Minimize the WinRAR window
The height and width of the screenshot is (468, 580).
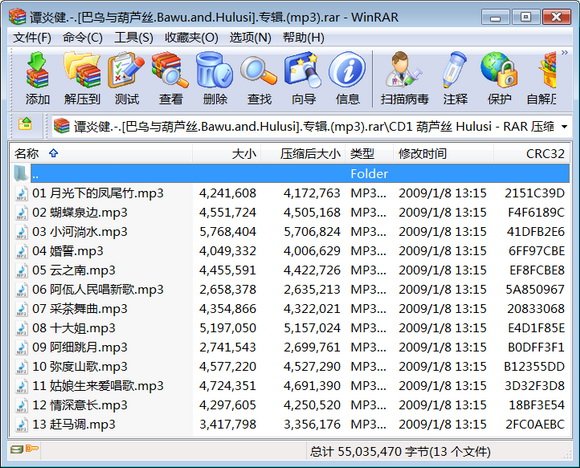coord(495,17)
